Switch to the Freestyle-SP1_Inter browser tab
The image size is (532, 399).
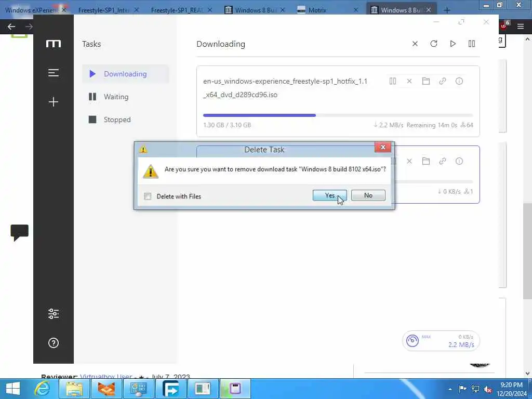(x=104, y=10)
